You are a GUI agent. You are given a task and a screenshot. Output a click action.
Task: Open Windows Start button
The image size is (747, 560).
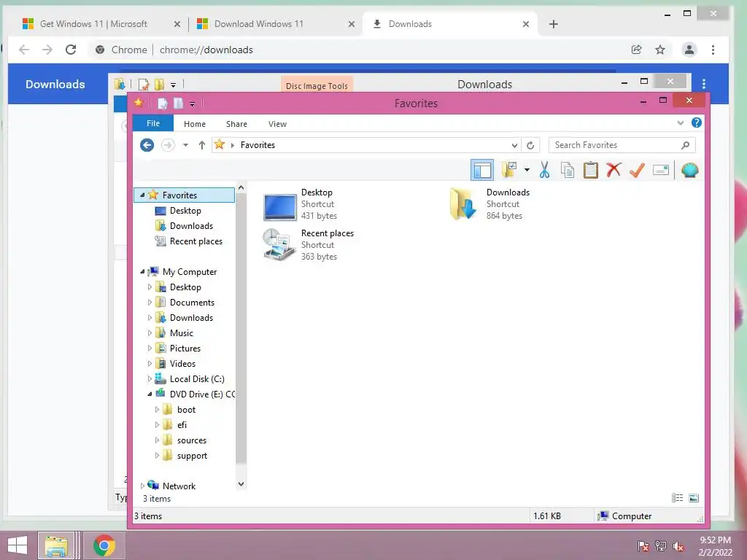click(x=18, y=545)
